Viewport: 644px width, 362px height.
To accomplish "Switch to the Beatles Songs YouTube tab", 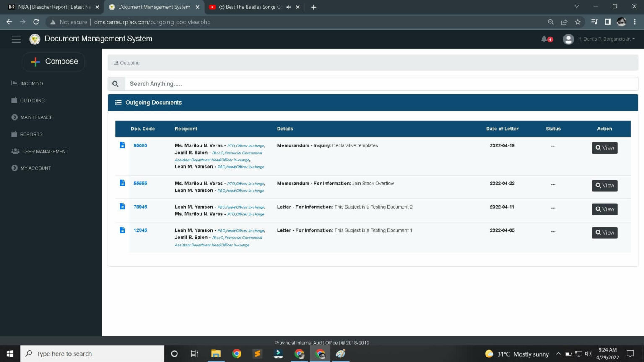I will click(247, 7).
